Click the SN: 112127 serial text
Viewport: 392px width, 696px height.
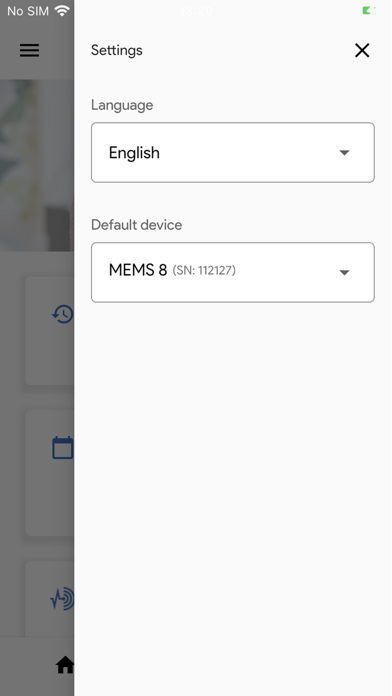(204, 270)
